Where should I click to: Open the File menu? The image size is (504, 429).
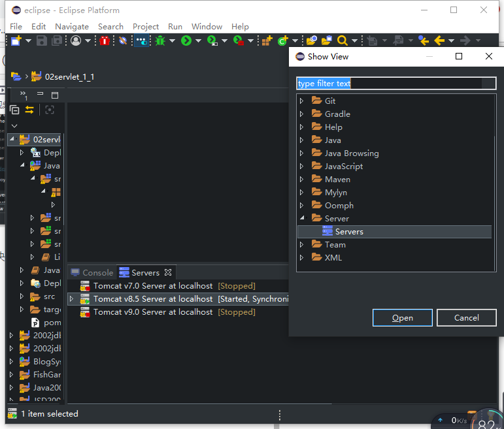coord(16,26)
